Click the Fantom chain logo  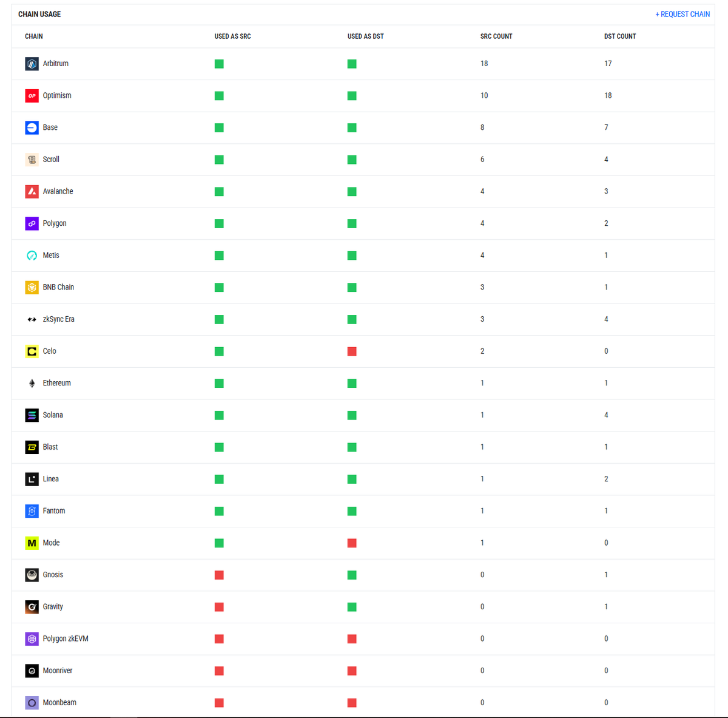click(32, 511)
